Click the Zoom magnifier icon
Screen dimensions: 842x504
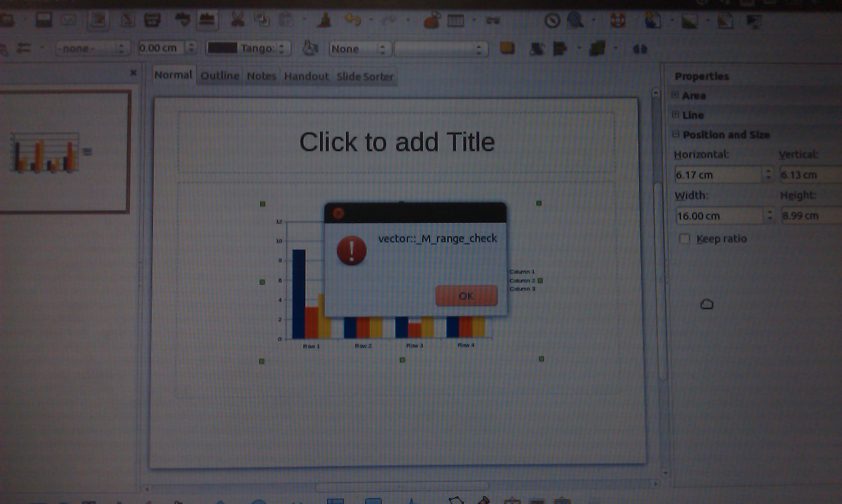point(575,20)
